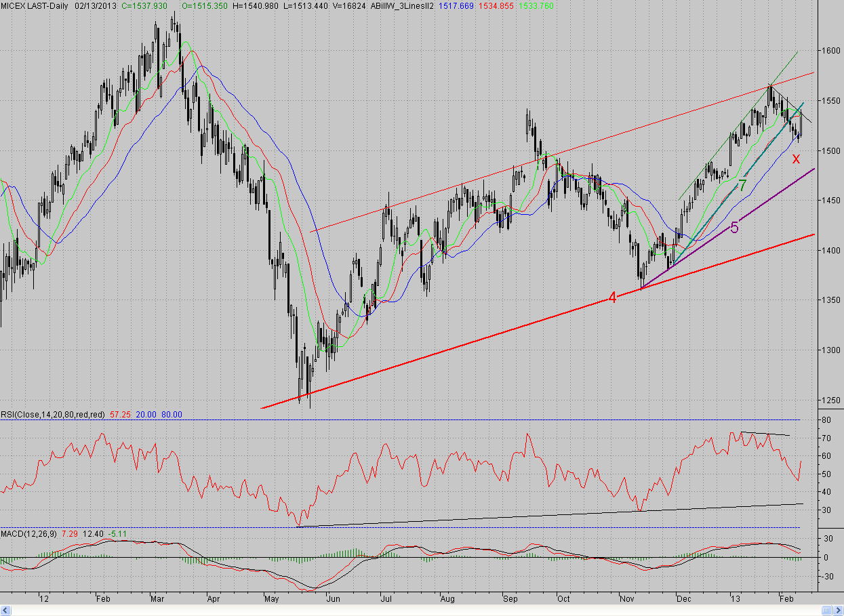Click the 13 year marker on time axis

click(734, 599)
